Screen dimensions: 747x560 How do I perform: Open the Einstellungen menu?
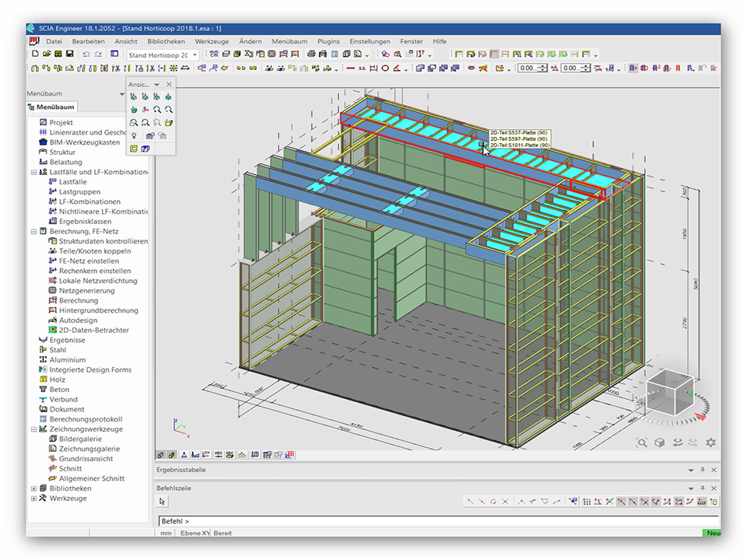[370, 41]
